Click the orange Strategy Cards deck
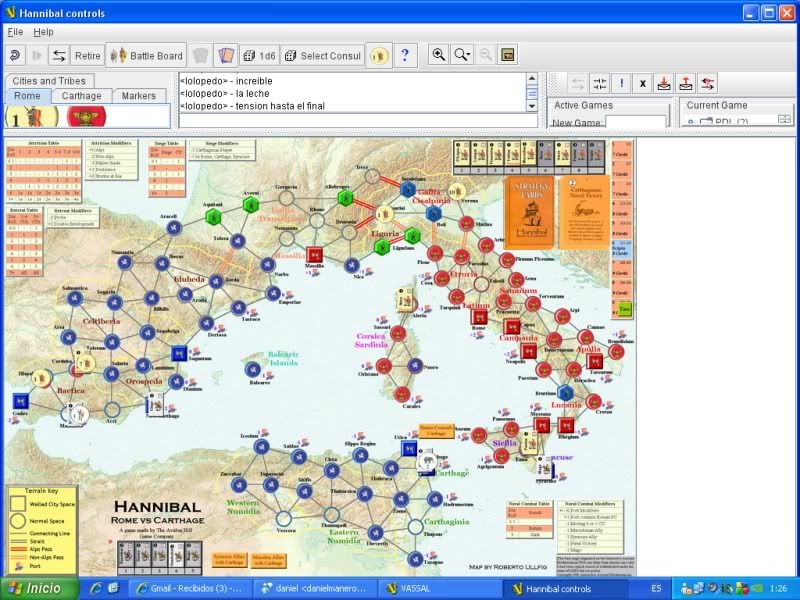Screen dimensions: 800x600 (531, 212)
